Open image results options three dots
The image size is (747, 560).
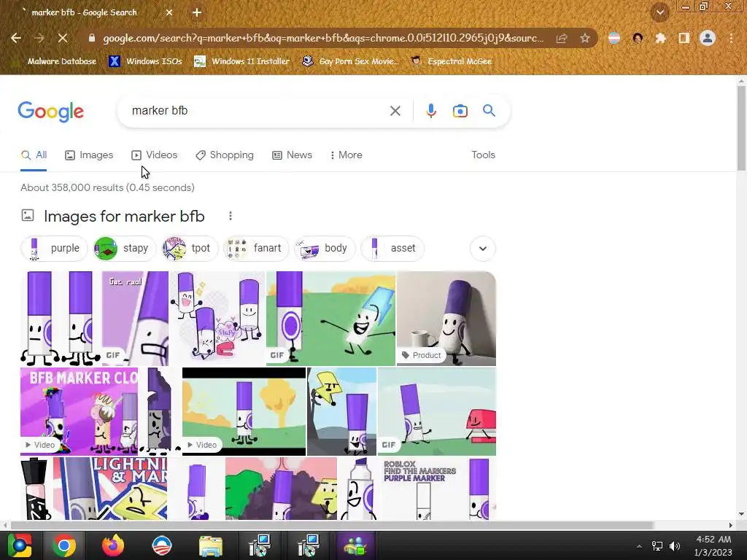pyautogui.click(x=230, y=216)
